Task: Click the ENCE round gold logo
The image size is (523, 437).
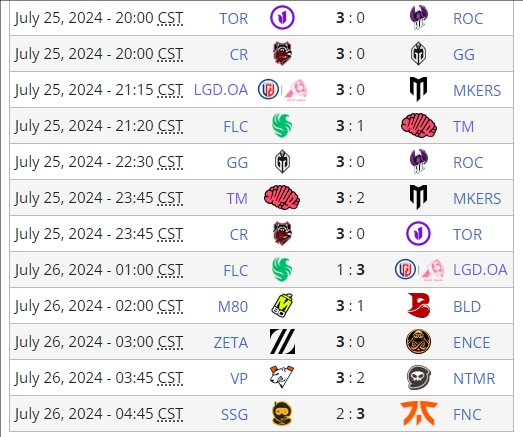Action: [x=419, y=342]
